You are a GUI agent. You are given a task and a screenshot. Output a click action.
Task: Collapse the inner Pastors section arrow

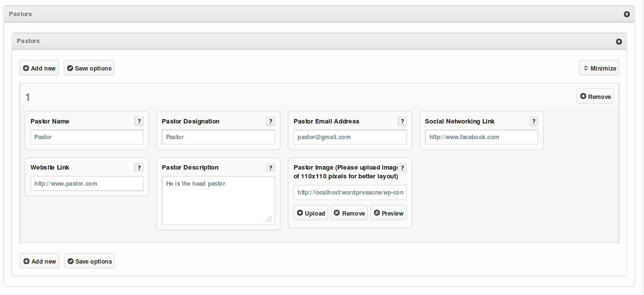[619, 42]
